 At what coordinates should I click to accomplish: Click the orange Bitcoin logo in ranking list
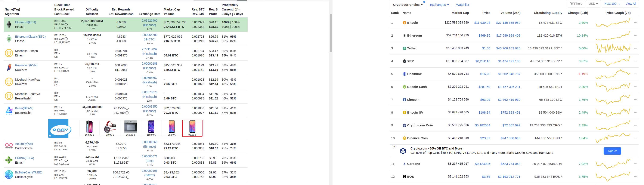pyautogui.click(x=404, y=23)
